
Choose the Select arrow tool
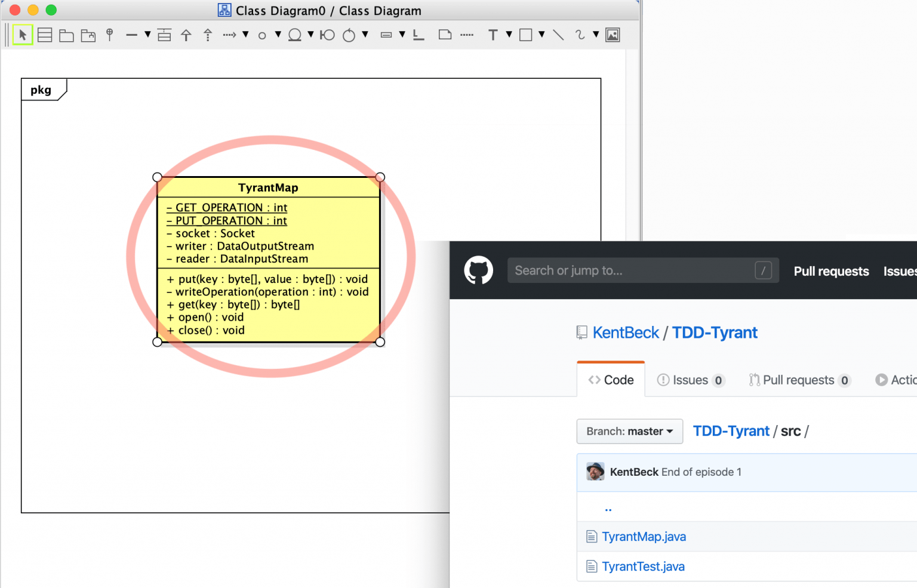click(x=23, y=35)
